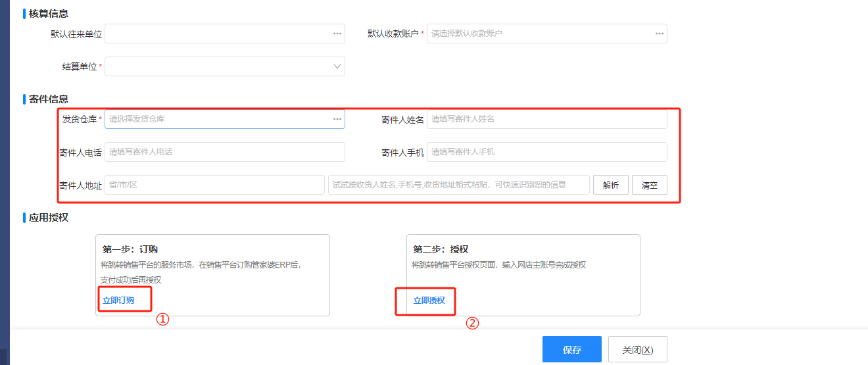Expand the 结算单位 dropdown
The width and height of the screenshot is (868, 365).
click(337, 66)
